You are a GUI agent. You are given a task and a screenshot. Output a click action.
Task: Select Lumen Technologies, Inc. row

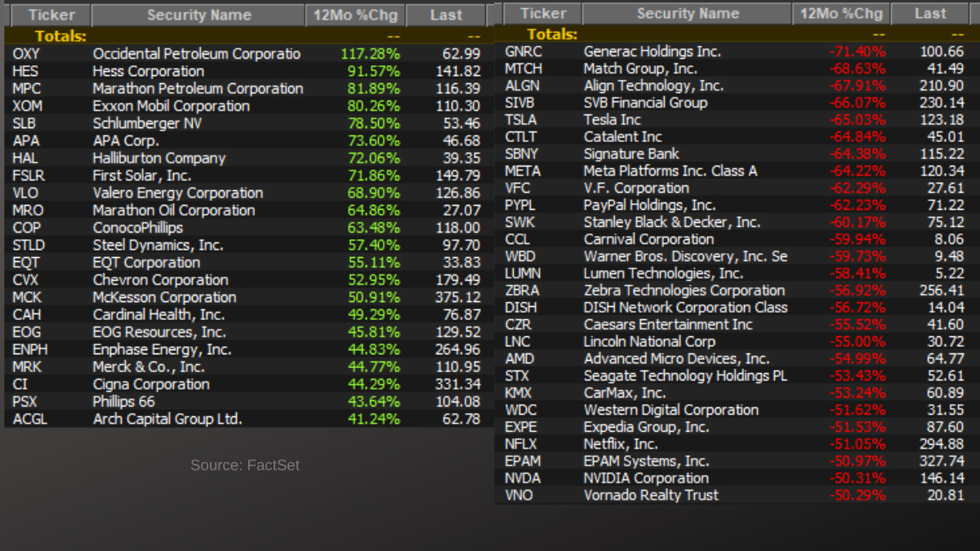[x=737, y=273]
